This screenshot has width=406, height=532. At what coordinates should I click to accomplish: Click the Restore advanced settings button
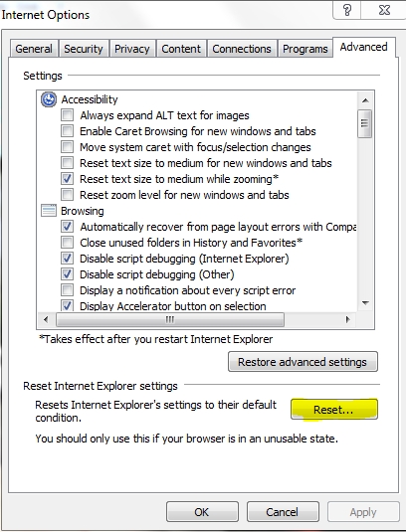point(303,362)
